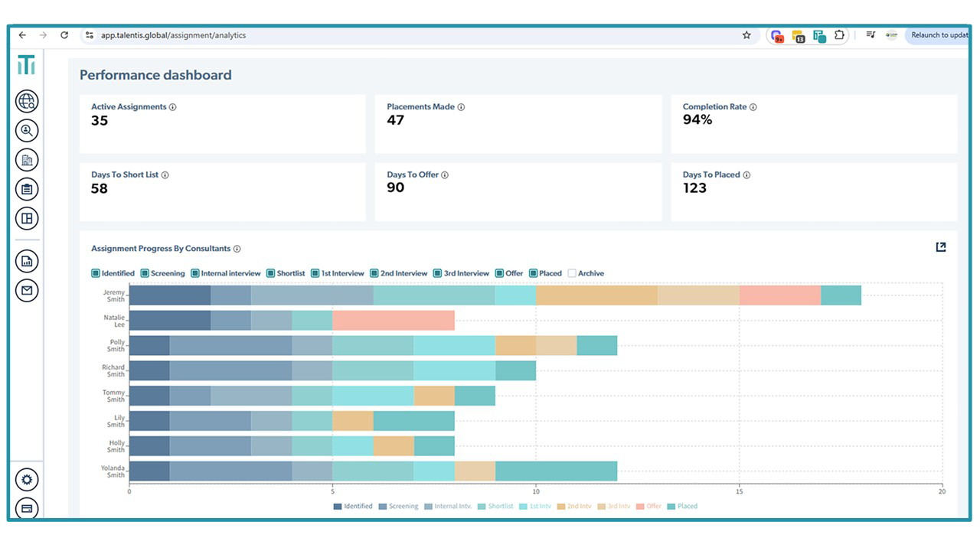The image size is (980, 551).
Task: Click the 2nd Intv entry in the bottom legend
Action: click(x=574, y=507)
